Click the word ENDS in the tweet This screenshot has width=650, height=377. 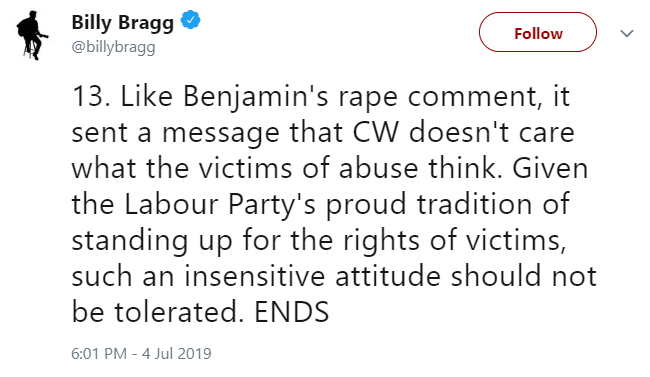[x=292, y=312]
